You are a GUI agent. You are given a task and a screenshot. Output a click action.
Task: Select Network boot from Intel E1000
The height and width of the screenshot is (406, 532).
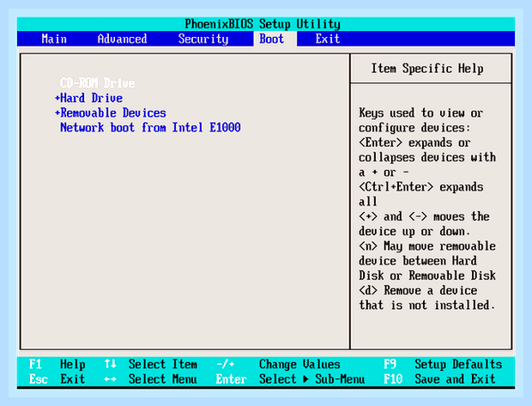(x=150, y=127)
